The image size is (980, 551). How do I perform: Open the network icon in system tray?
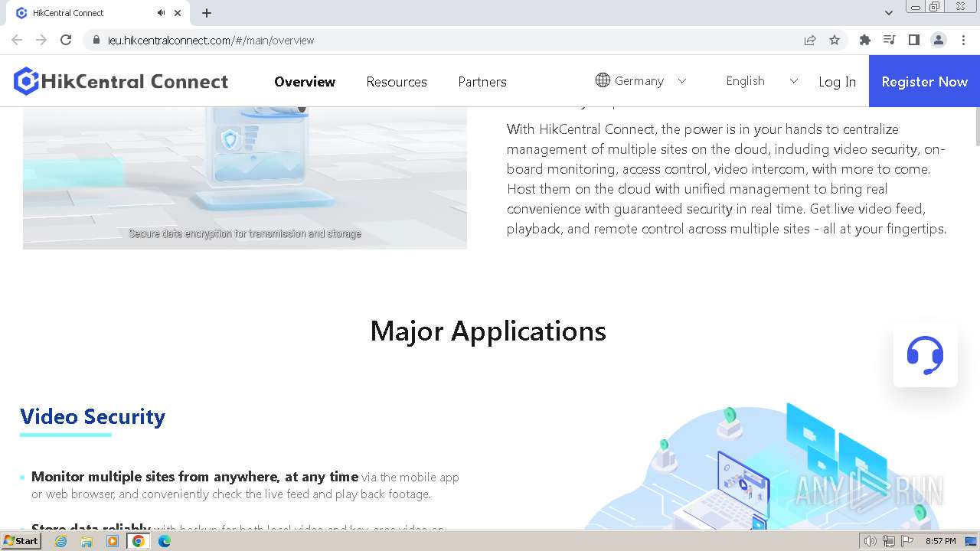point(889,541)
